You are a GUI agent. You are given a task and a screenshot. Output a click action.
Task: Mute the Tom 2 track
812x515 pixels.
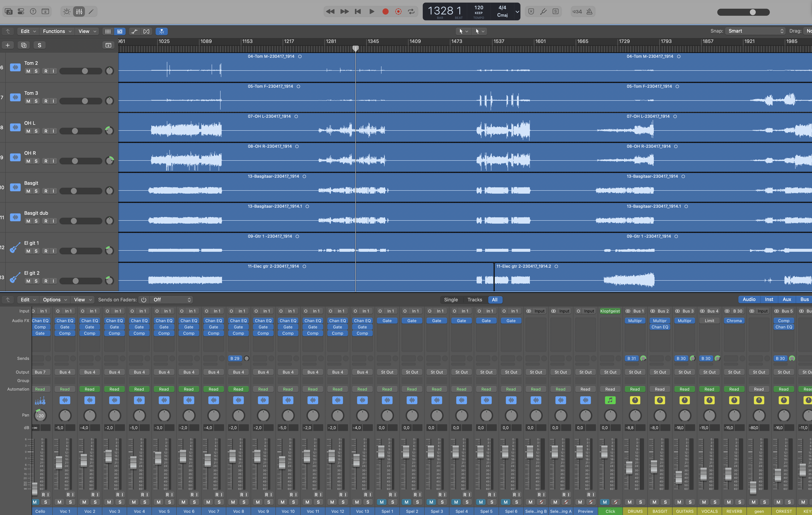tap(28, 71)
